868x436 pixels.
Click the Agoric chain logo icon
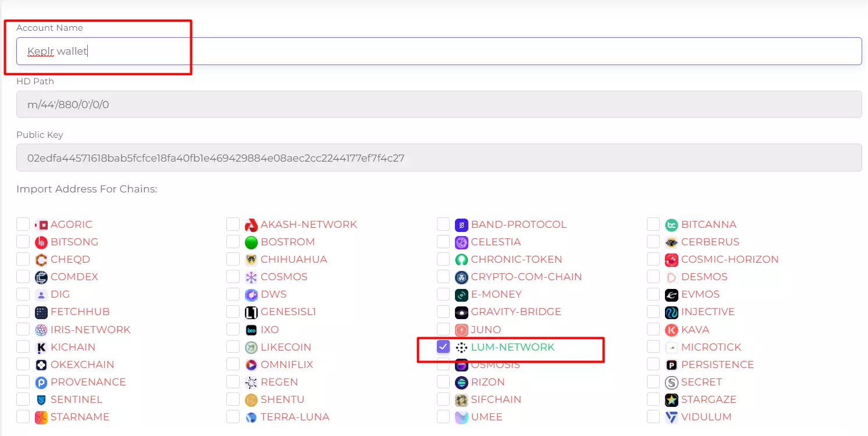click(x=41, y=225)
